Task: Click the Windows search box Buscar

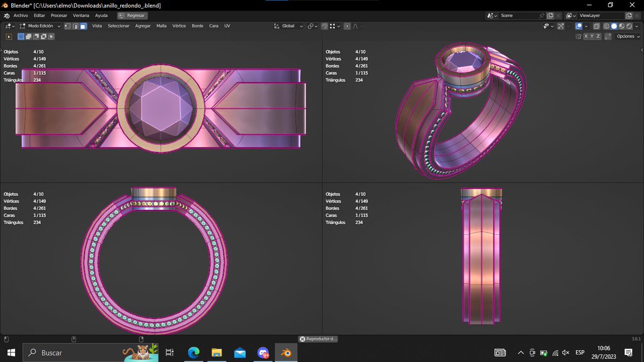Action: (90, 352)
